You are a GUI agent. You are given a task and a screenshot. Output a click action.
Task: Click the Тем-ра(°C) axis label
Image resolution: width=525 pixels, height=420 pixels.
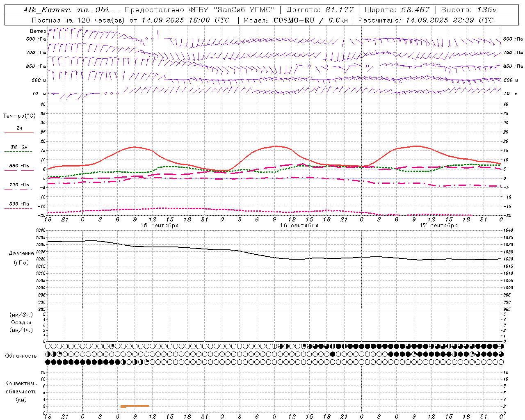click(19, 116)
